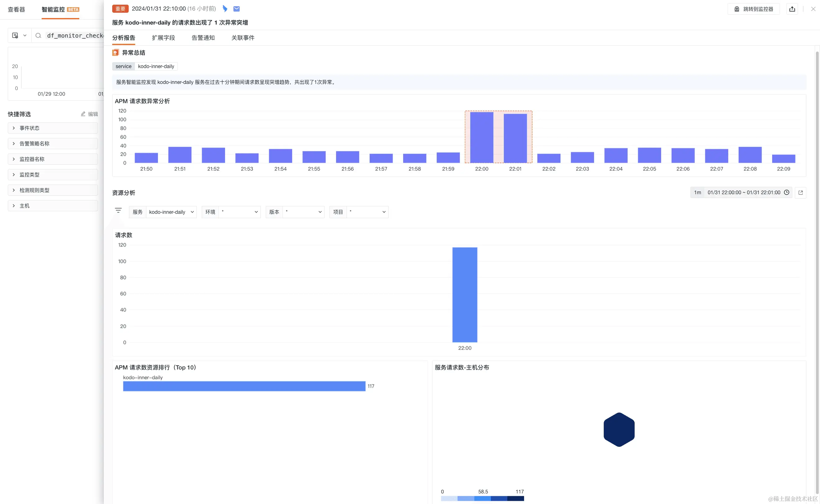The height and width of the screenshot is (504, 820).
Task: Click the mail envelope icon
Action: click(237, 9)
